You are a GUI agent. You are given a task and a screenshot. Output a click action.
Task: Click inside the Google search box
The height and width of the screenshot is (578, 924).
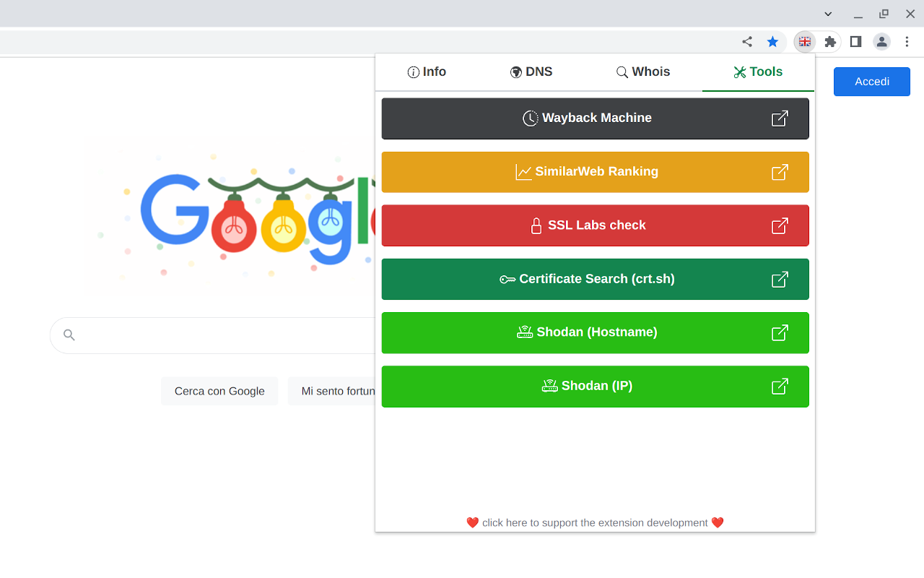click(217, 335)
